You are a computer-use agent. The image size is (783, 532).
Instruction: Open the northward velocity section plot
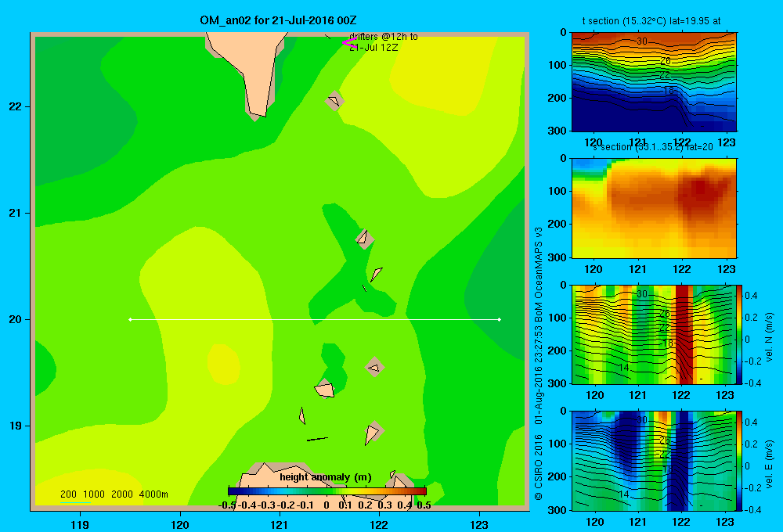point(654,334)
